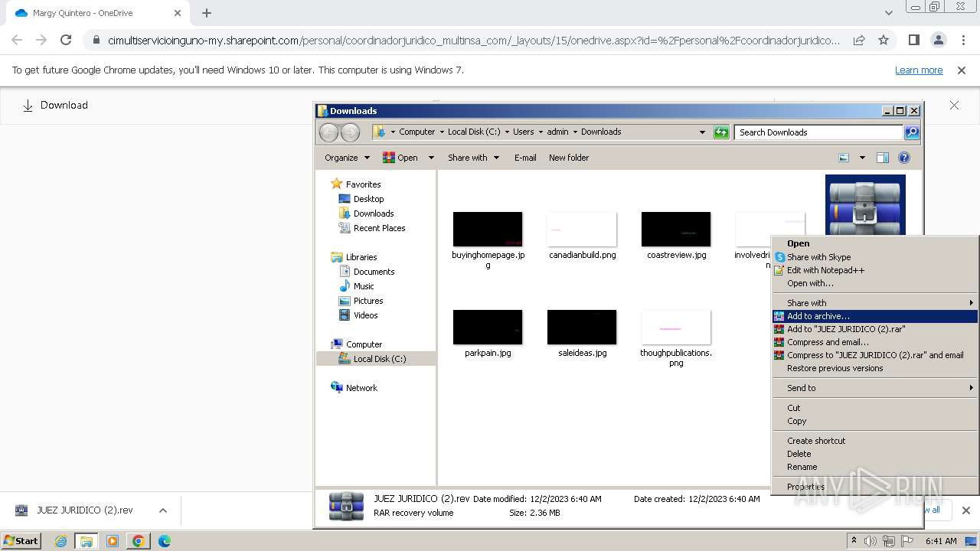This screenshot has width=980, height=551.
Task: Open Chrome three-dot menu
Action: coord(964,40)
